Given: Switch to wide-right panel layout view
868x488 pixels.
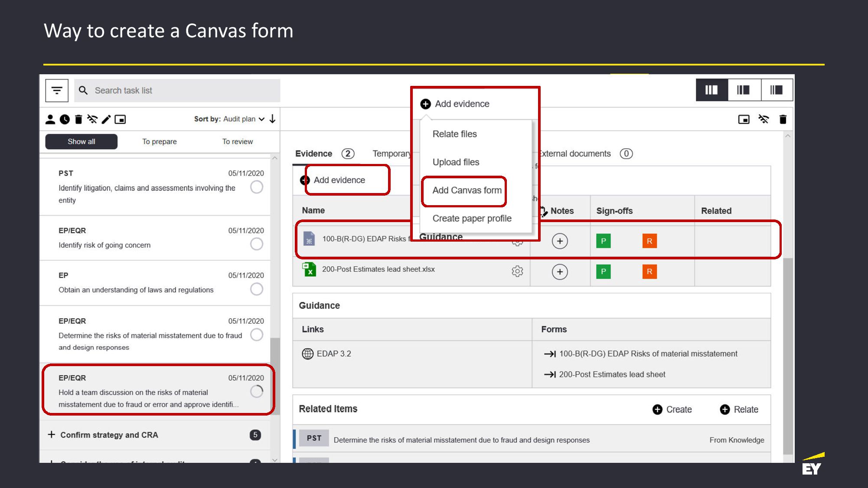Looking at the screenshot, I should (x=777, y=90).
